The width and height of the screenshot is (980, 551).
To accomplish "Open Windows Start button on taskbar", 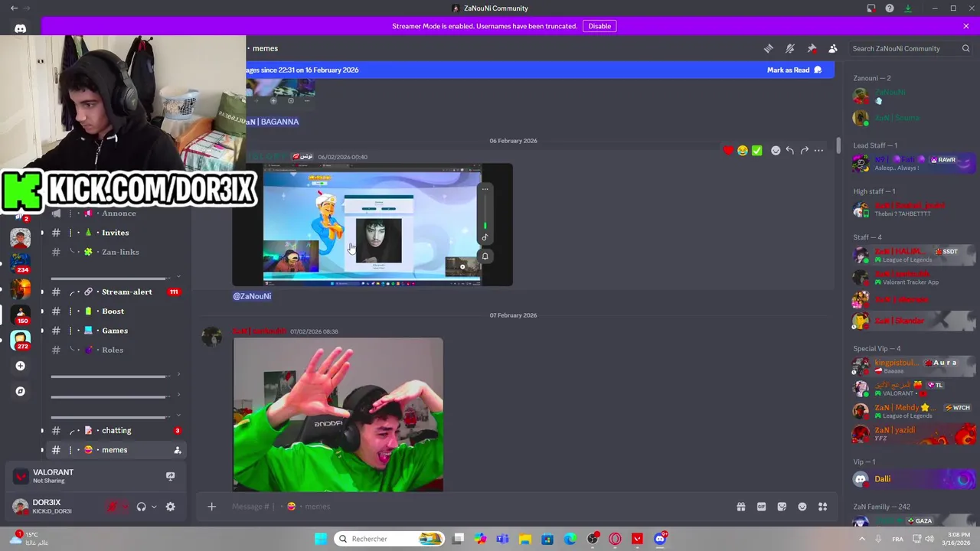I will pyautogui.click(x=321, y=539).
